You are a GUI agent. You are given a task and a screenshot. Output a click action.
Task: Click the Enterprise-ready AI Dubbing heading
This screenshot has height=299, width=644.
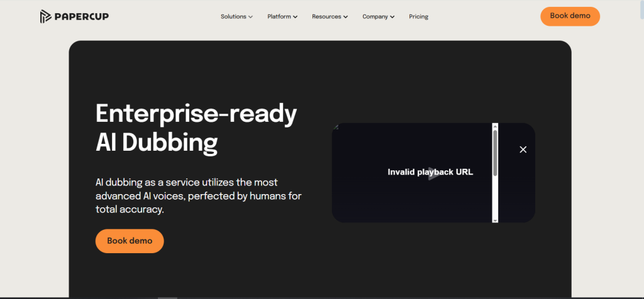pos(196,128)
